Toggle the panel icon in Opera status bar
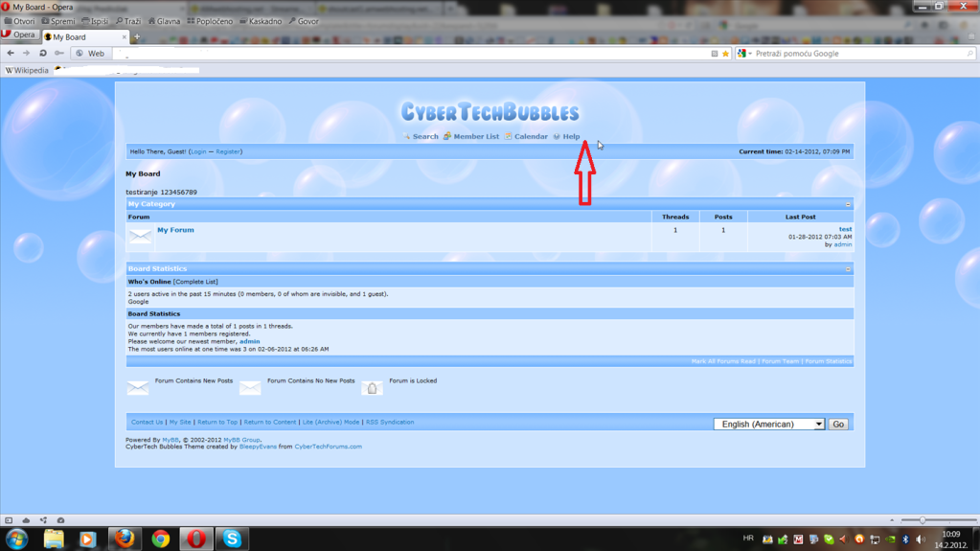This screenshot has width=980, height=551. click(9, 520)
